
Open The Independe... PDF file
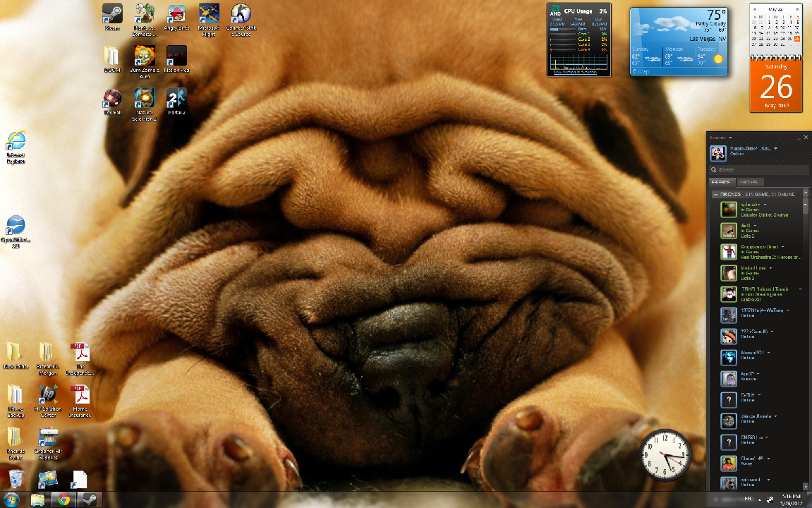pos(80,359)
